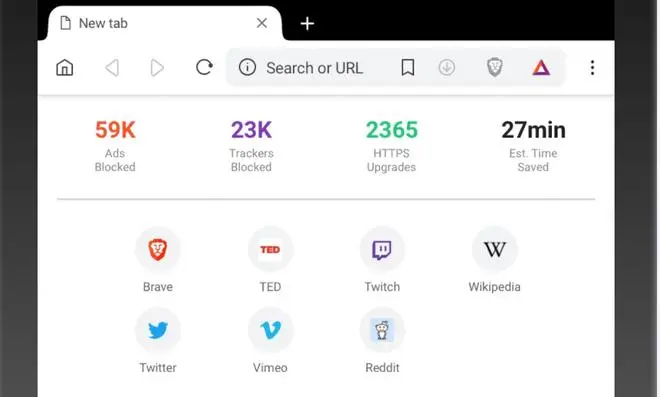The width and height of the screenshot is (660, 397).
Task: Open the Brave shortcut tile
Action: coord(158,260)
